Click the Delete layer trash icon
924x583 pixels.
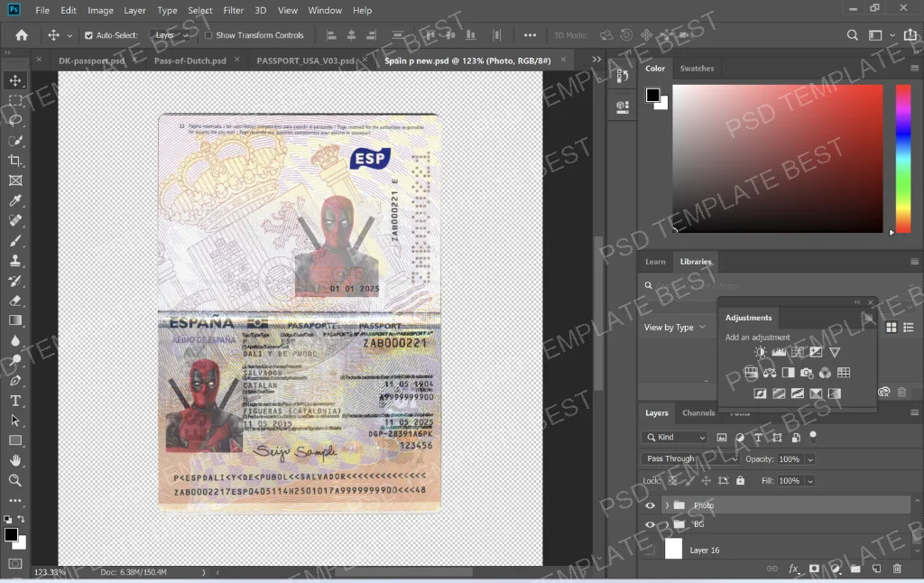pyautogui.click(x=897, y=569)
